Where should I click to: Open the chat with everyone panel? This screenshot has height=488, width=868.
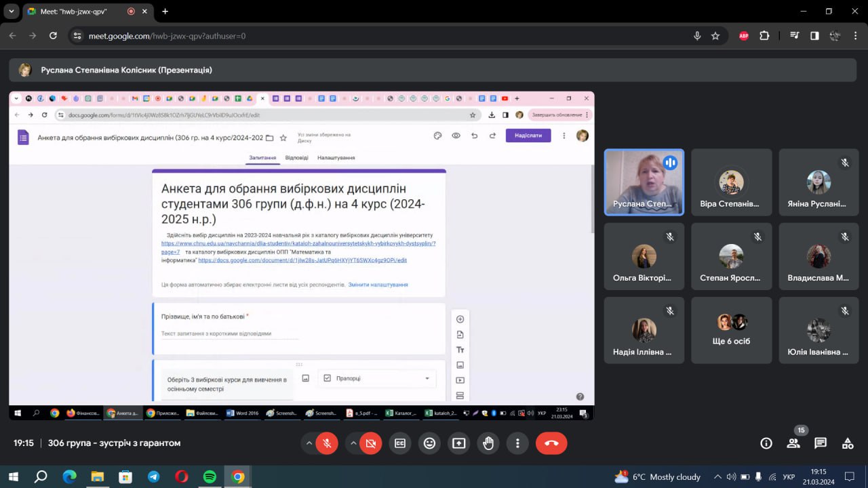pyautogui.click(x=821, y=443)
